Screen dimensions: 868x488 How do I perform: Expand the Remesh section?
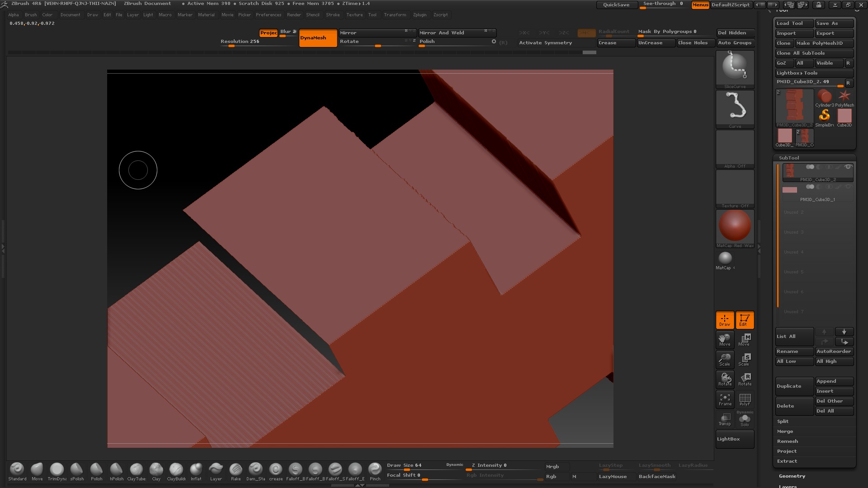point(788,441)
